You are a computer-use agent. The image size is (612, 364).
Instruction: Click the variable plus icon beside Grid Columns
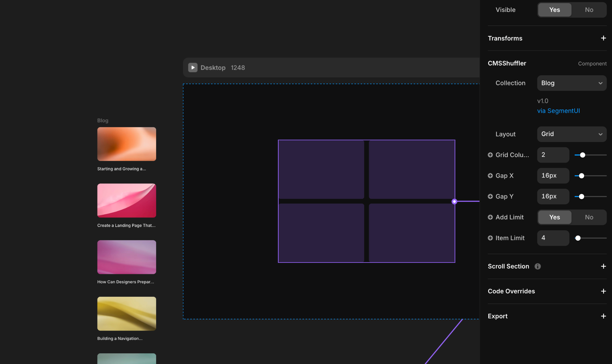(490, 155)
